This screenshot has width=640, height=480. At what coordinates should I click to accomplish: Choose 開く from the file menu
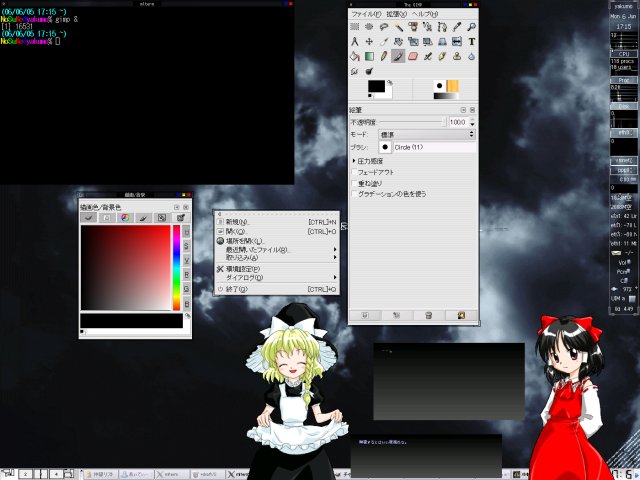click(x=276, y=231)
